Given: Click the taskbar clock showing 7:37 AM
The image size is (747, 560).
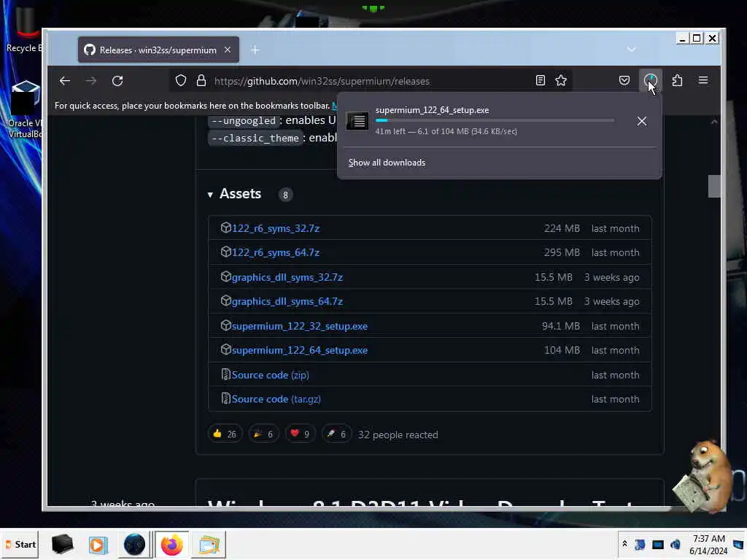Looking at the screenshot, I should (x=708, y=545).
